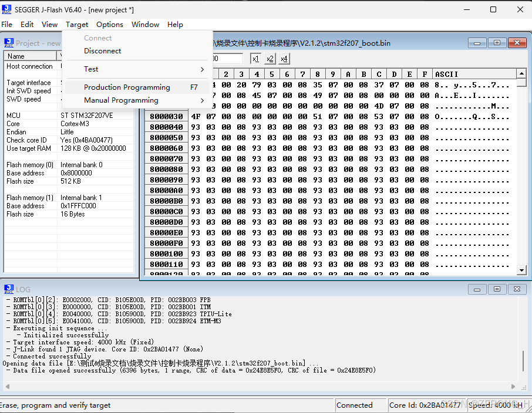The height and width of the screenshot is (413, 532).
Task: Click the x1 data width button
Action: [255, 59]
